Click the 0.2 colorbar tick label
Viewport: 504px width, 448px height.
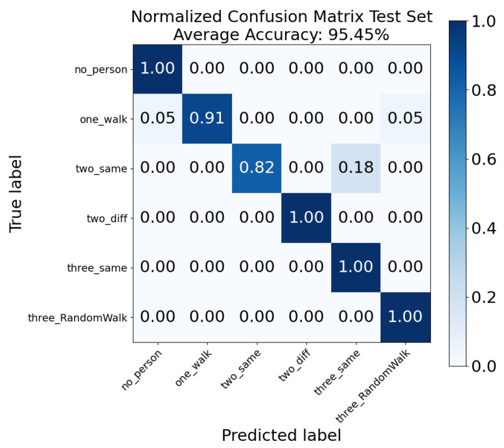tap(484, 298)
